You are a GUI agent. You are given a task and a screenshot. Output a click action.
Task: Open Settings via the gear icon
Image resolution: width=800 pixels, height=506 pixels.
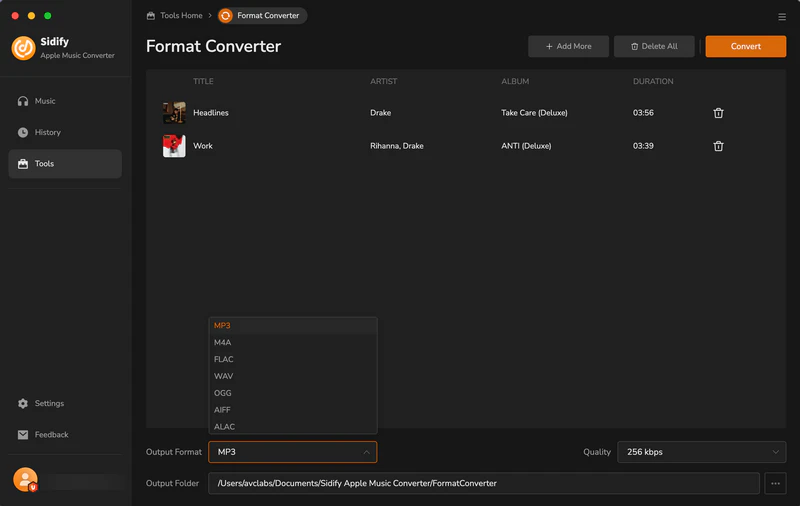23,403
